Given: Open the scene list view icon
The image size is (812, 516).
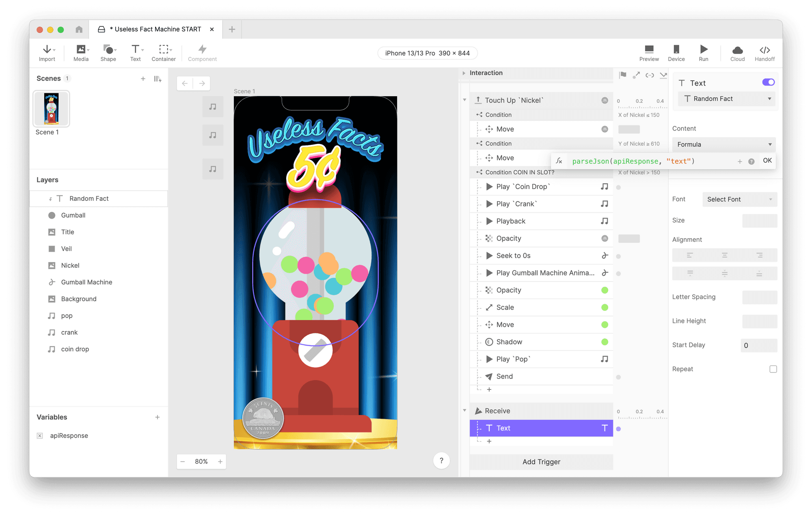Looking at the screenshot, I should click(x=158, y=79).
